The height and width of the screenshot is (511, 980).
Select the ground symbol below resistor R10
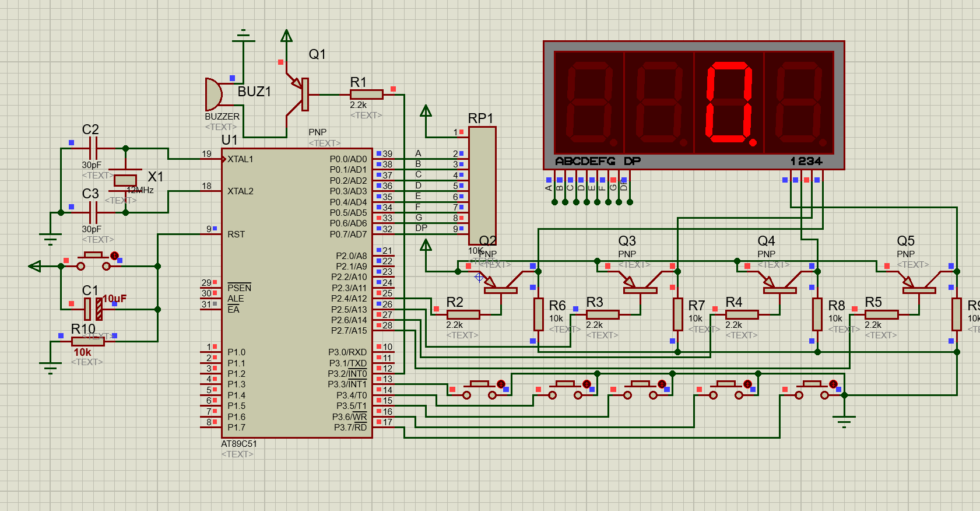click(x=51, y=367)
